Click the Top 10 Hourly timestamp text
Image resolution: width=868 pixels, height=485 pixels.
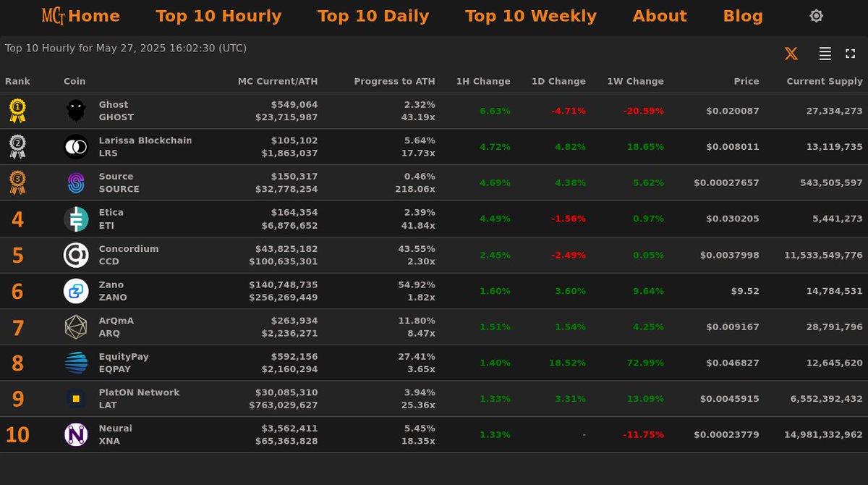[x=126, y=48]
